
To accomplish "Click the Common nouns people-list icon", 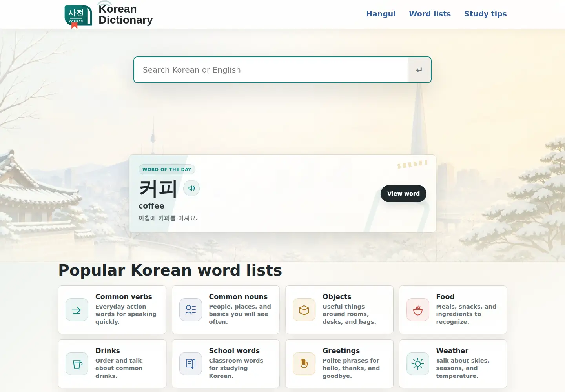I will coord(191,310).
